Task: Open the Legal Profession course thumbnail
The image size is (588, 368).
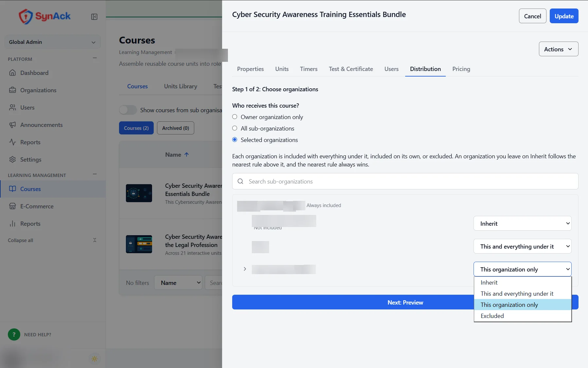Action: pyautogui.click(x=139, y=244)
